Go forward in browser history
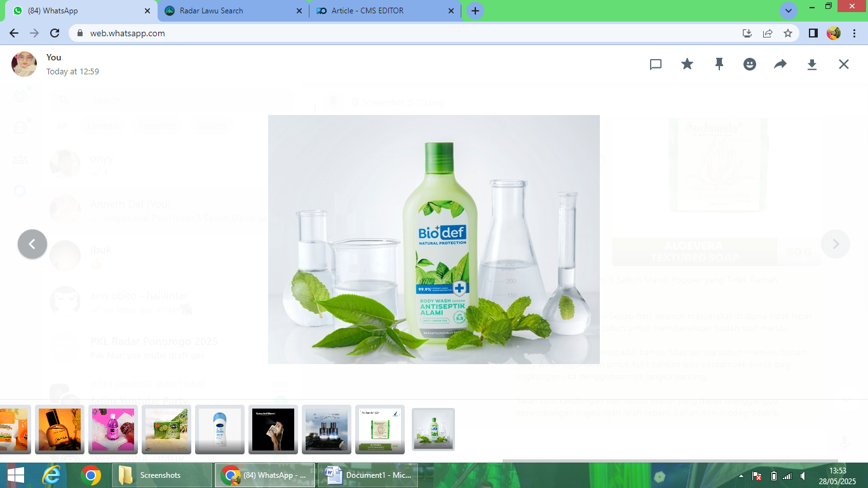 point(34,33)
